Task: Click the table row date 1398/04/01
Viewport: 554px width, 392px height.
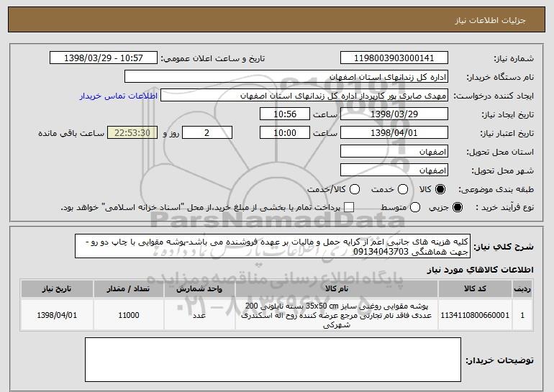Action: (57, 315)
